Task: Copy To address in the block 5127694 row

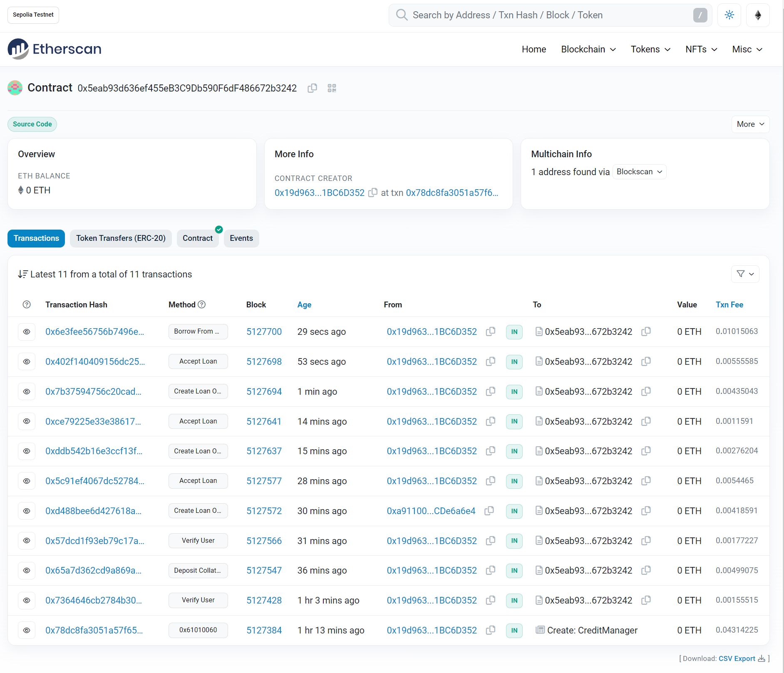Action: coord(646,391)
